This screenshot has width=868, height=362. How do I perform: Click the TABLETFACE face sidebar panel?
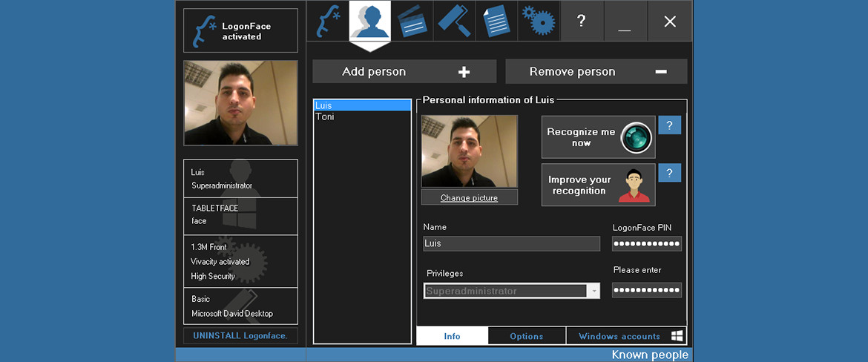pos(240,216)
